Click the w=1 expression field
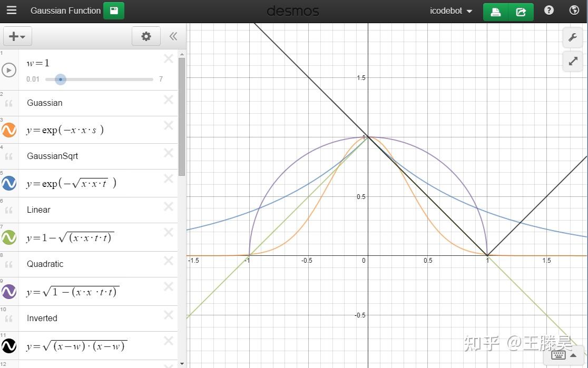 38,63
